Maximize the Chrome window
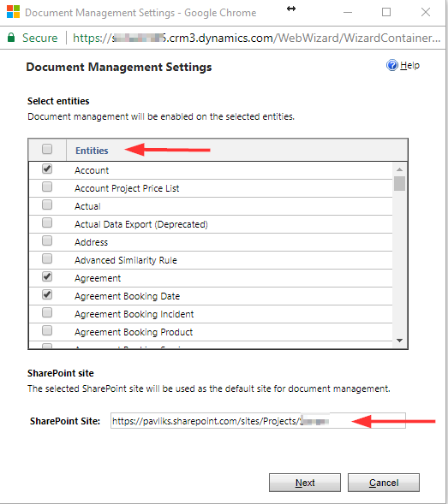The image size is (448, 504). 386,12
